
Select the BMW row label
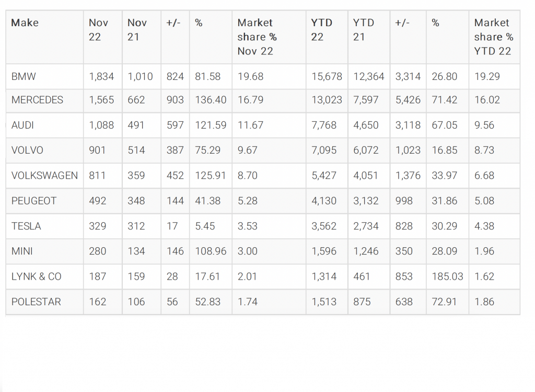pyautogui.click(x=24, y=76)
